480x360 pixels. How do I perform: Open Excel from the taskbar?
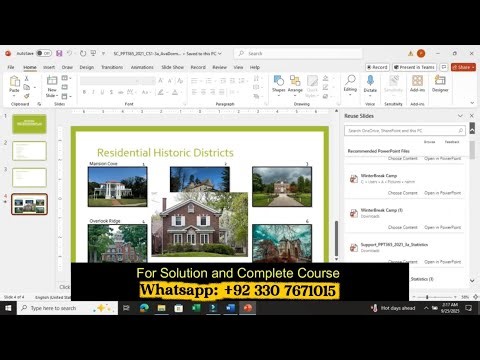pyautogui.click(x=196, y=308)
